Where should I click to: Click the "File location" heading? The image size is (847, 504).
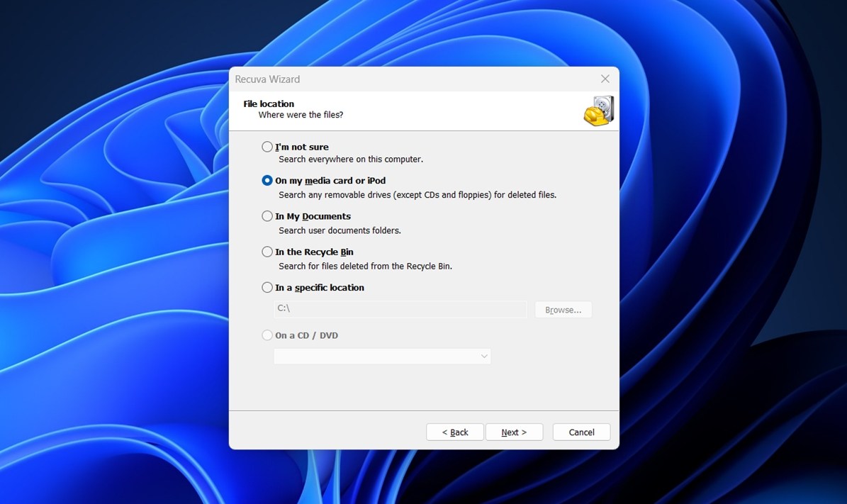point(269,103)
